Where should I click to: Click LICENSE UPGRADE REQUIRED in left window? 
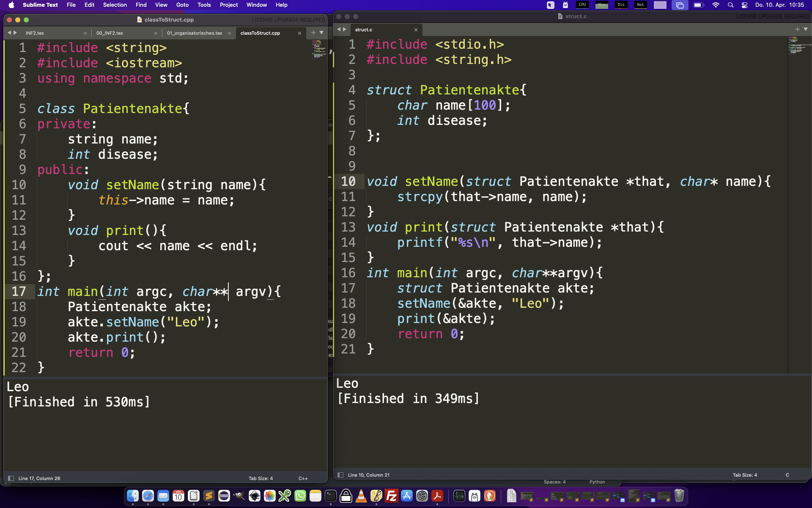(x=288, y=20)
